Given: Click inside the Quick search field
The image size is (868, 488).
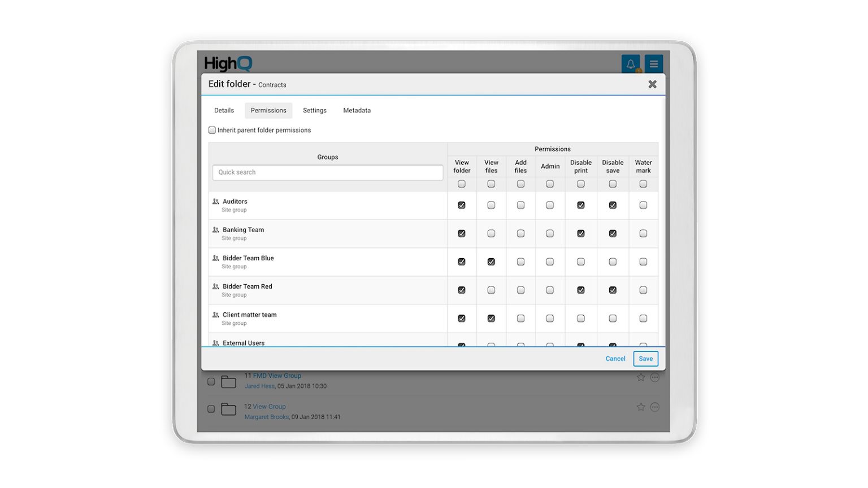Looking at the screenshot, I should point(327,172).
